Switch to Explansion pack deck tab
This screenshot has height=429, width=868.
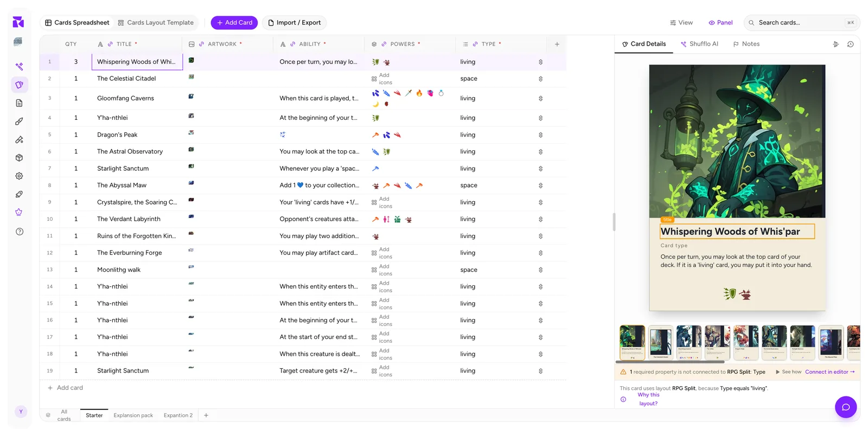click(133, 415)
